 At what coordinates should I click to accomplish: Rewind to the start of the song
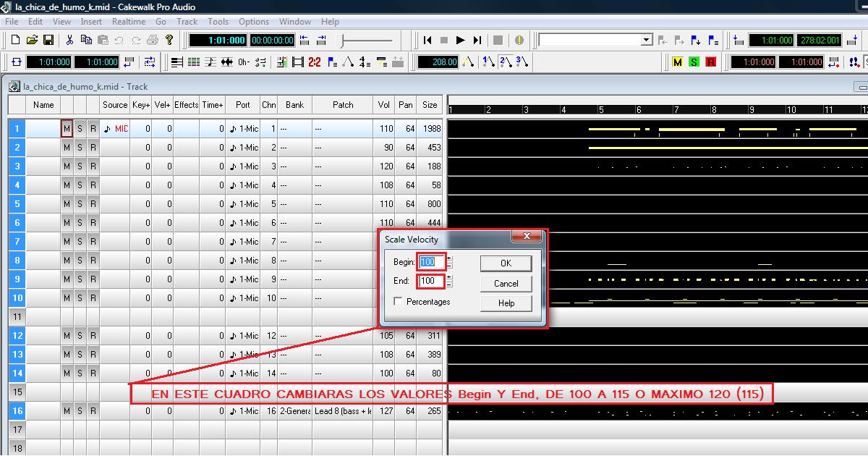click(x=427, y=41)
